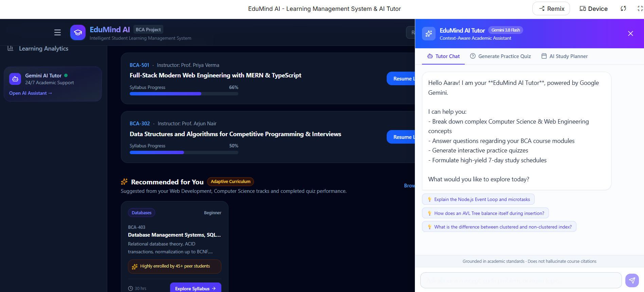Image resolution: width=644 pixels, height=292 pixels.
Task: Click the BCA-403 course code
Action: (136, 227)
